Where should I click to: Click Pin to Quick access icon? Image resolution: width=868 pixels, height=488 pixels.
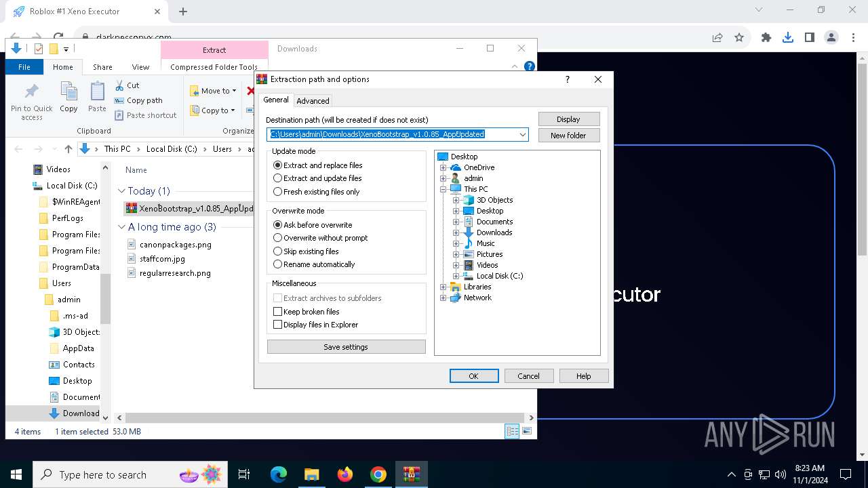[x=31, y=102]
